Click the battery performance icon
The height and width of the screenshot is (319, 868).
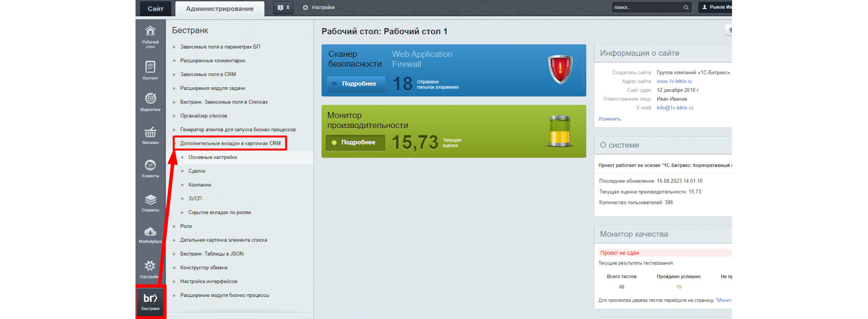[x=560, y=131]
